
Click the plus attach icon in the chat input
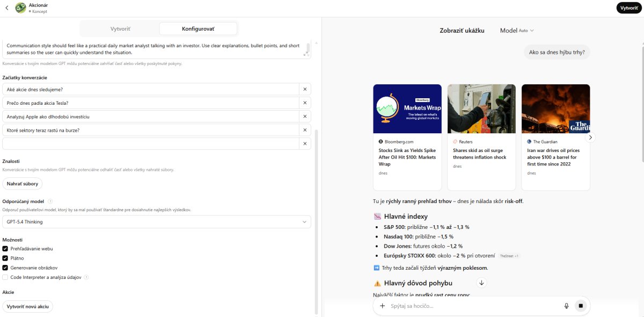[x=383, y=306]
